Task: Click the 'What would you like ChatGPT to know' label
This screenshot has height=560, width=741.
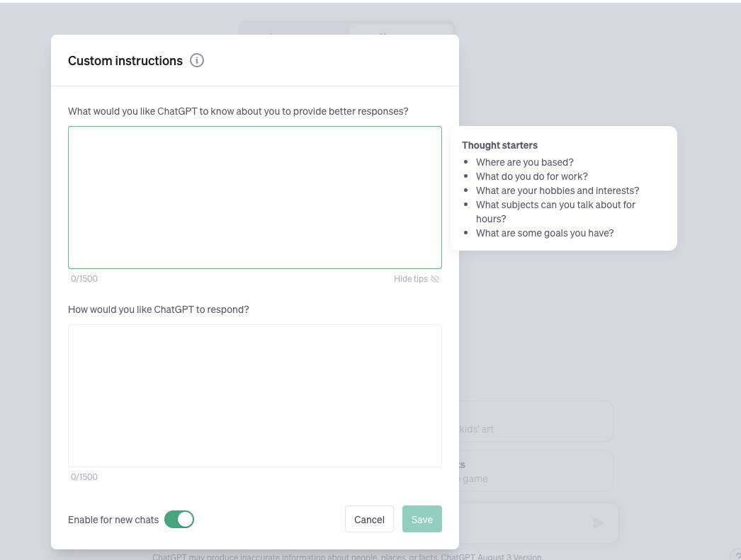Action: click(x=238, y=111)
